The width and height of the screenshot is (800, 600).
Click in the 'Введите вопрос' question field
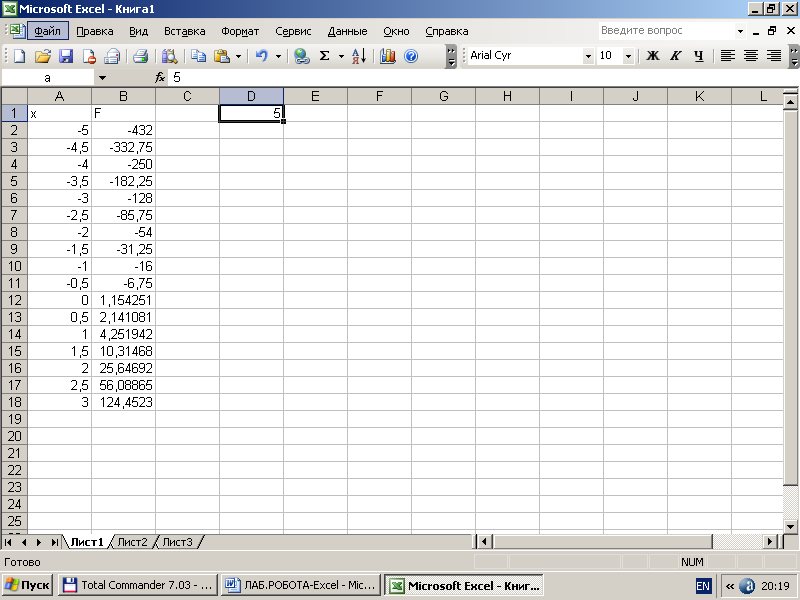pos(666,31)
